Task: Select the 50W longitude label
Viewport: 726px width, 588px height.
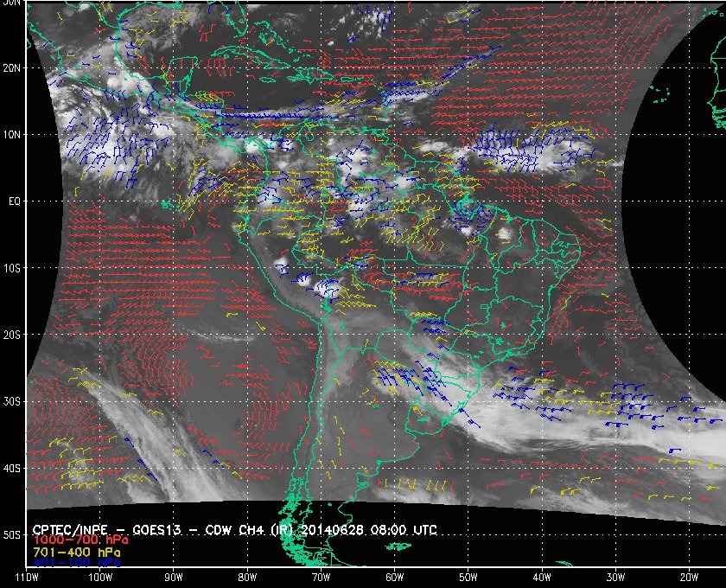Action: pos(468,578)
